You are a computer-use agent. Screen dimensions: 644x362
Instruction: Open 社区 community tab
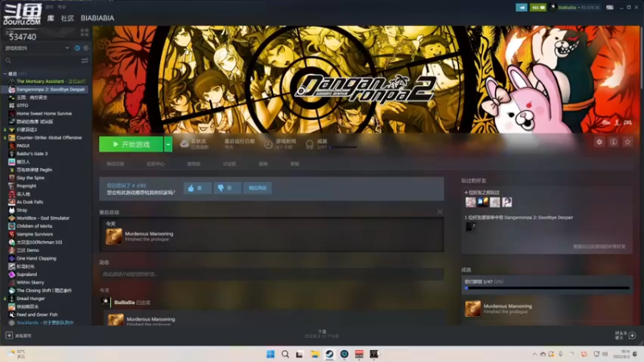pyautogui.click(x=68, y=18)
